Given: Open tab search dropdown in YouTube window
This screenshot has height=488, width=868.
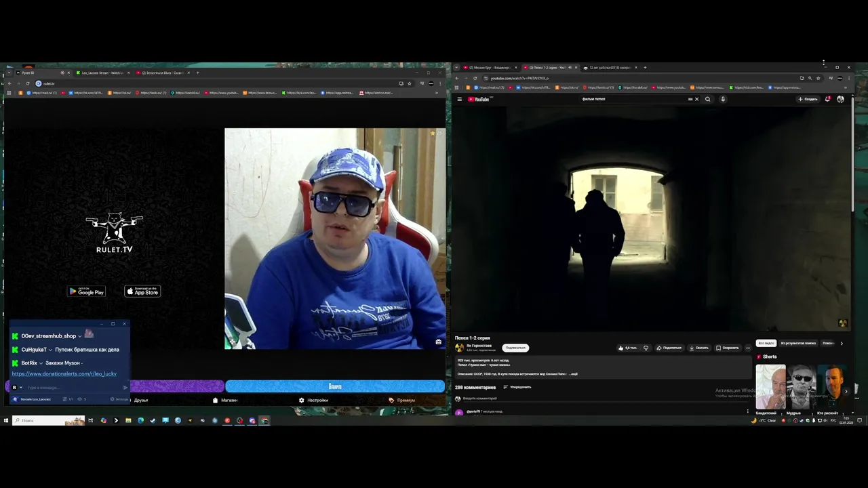Looking at the screenshot, I should coord(457,67).
